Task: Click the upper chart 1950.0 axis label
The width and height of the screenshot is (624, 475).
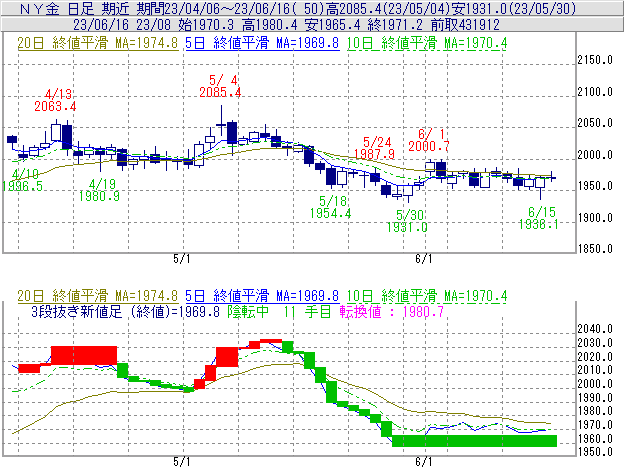Action: [595, 186]
